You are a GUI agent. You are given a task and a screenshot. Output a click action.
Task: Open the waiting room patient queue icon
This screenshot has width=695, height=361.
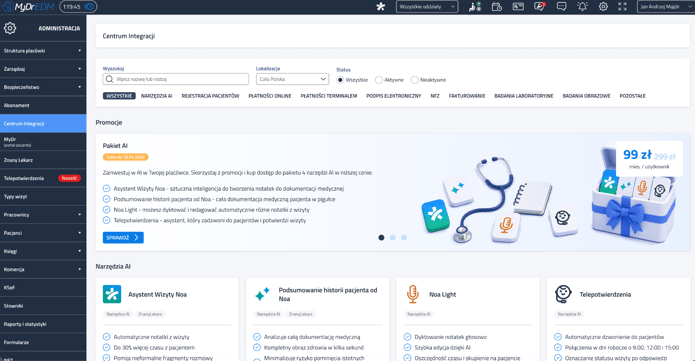click(475, 7)
